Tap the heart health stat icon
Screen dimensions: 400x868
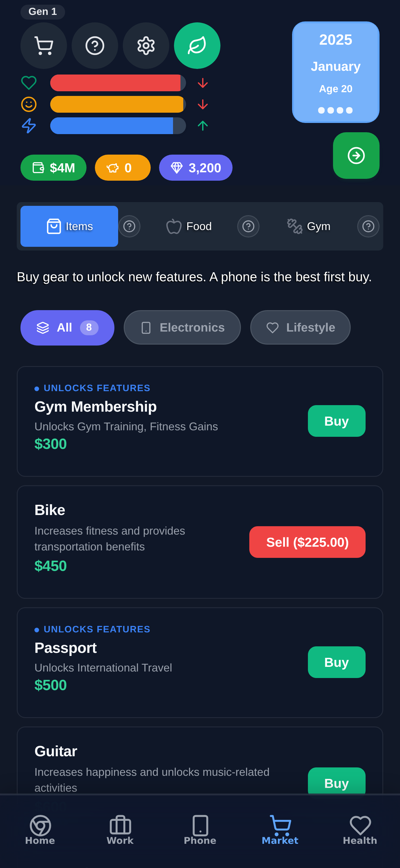click(x=29, y=83)
